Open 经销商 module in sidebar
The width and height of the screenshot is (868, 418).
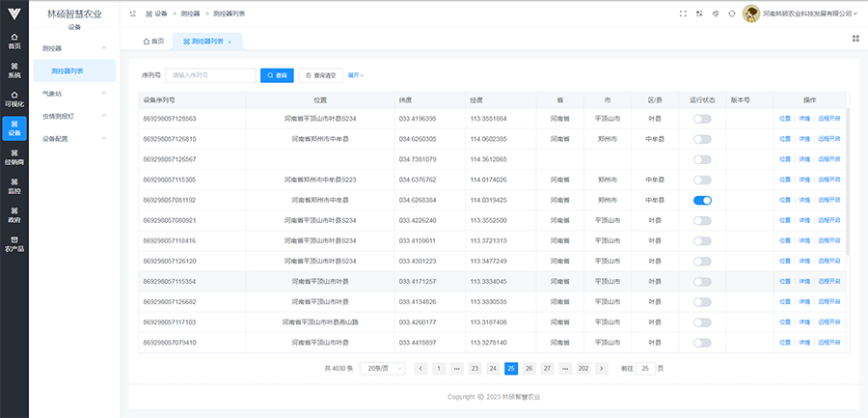pos(14,156)
